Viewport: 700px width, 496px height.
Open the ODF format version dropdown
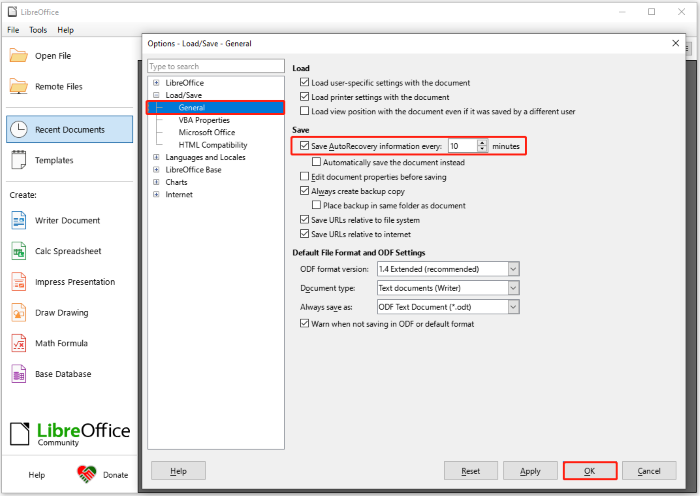[513, 269]
